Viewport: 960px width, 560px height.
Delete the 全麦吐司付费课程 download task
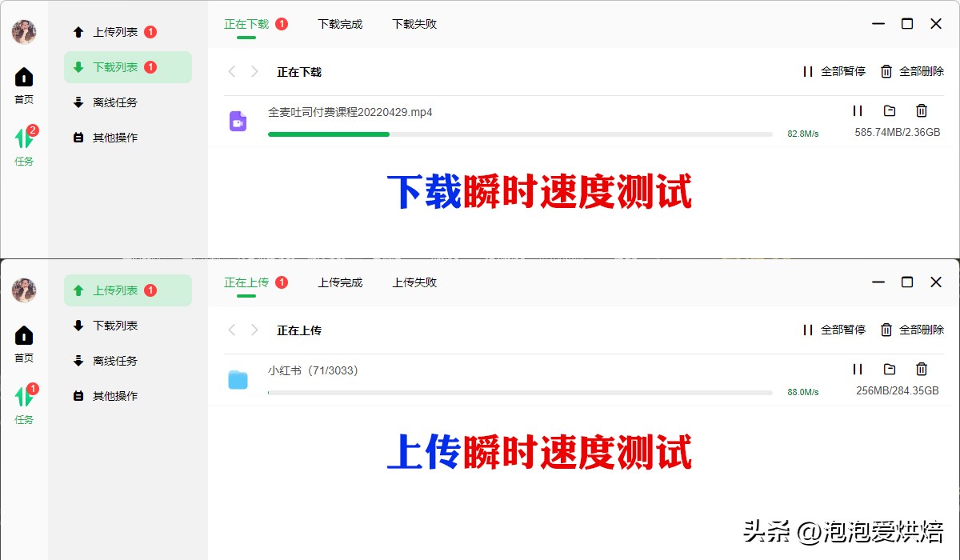click(922, 110)
